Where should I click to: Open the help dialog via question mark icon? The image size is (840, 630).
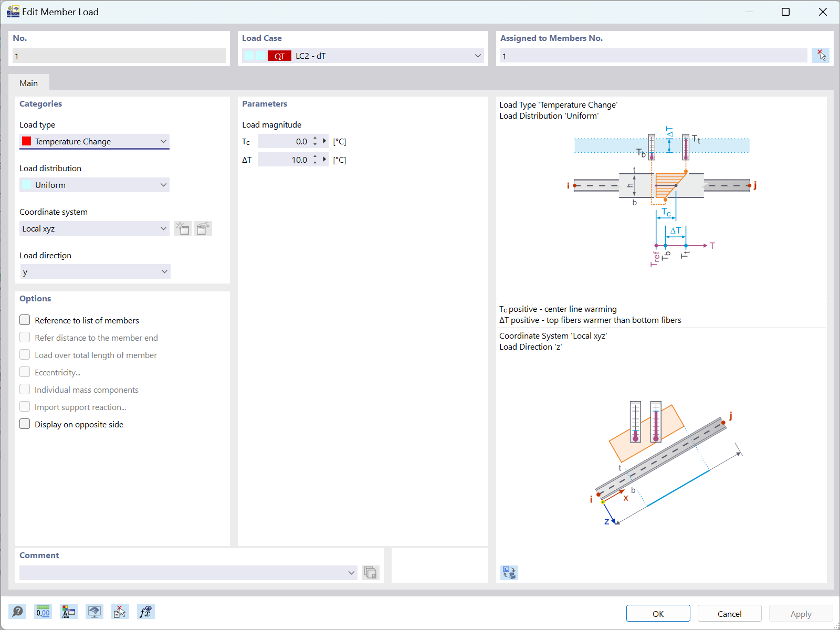pos(17,611)
